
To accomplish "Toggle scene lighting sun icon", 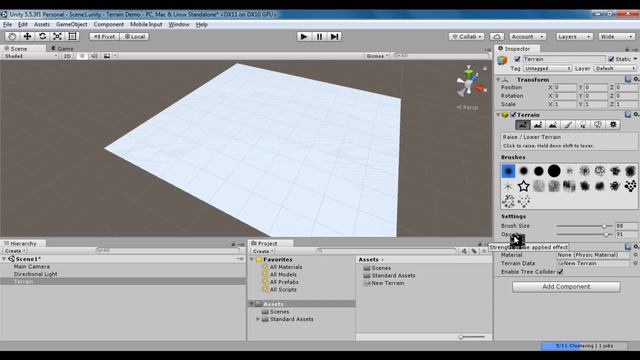I will (82, 56).
